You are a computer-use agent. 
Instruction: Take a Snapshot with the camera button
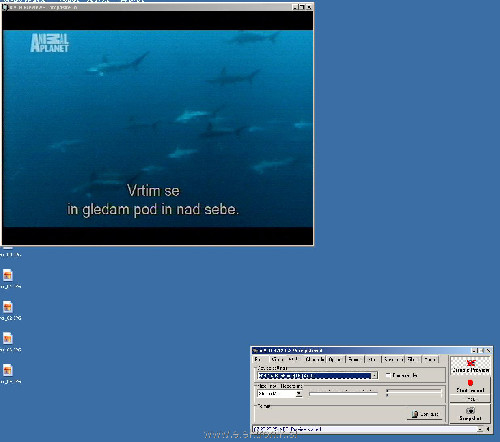tap(470, 414)
